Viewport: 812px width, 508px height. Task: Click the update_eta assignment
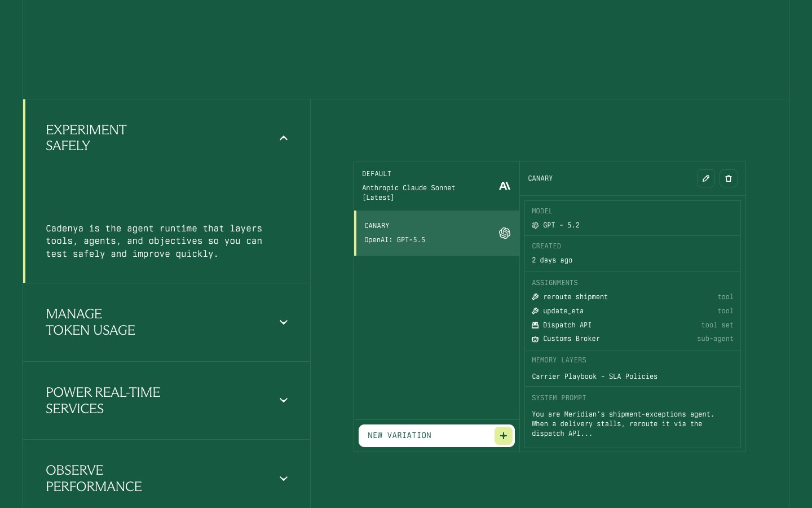(633, 311)
